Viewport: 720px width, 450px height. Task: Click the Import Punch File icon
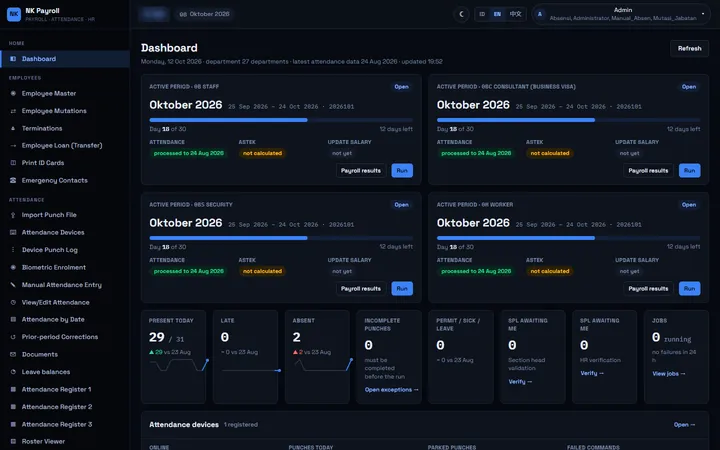coord(13,214)
